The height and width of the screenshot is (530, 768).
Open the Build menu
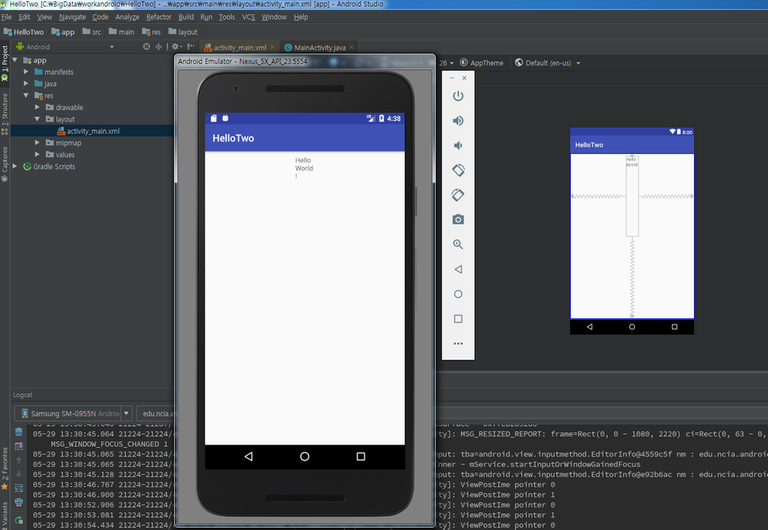click(x=186, y=17)
